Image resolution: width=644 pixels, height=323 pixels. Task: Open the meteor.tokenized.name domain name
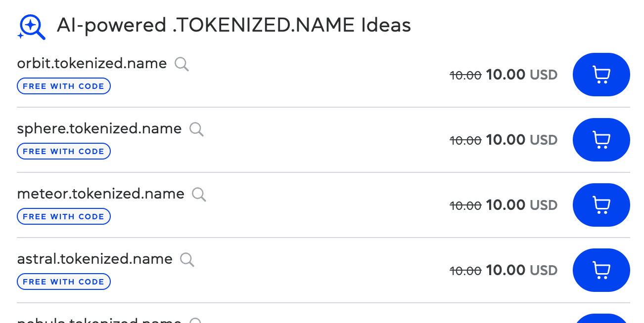tap(101, 194)
